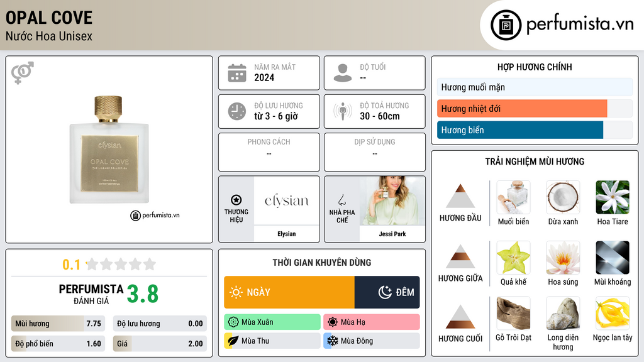Click the clock icon beside Độ lưu hương
Image resolution: width=644 pixels, height=362 pixels.
coord(237,111)
